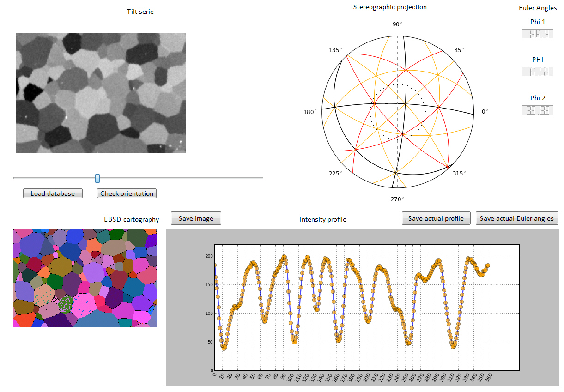The image size is (564, 392).
Task: Pick the speckled green grain in EBSD map
Action: pyautogui.click(x=67, y=303)
